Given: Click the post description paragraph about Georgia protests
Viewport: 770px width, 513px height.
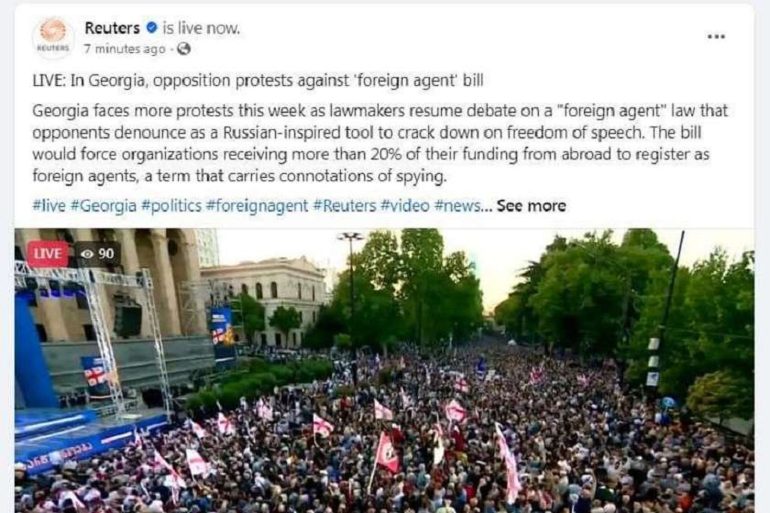Looking at the screenshot, I should click(380, 143).
